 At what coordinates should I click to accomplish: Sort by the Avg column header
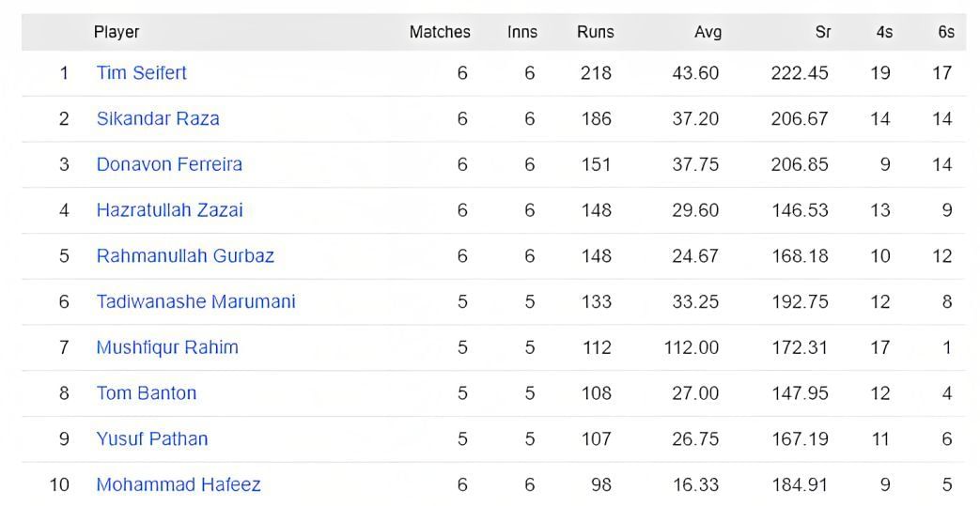708,32
